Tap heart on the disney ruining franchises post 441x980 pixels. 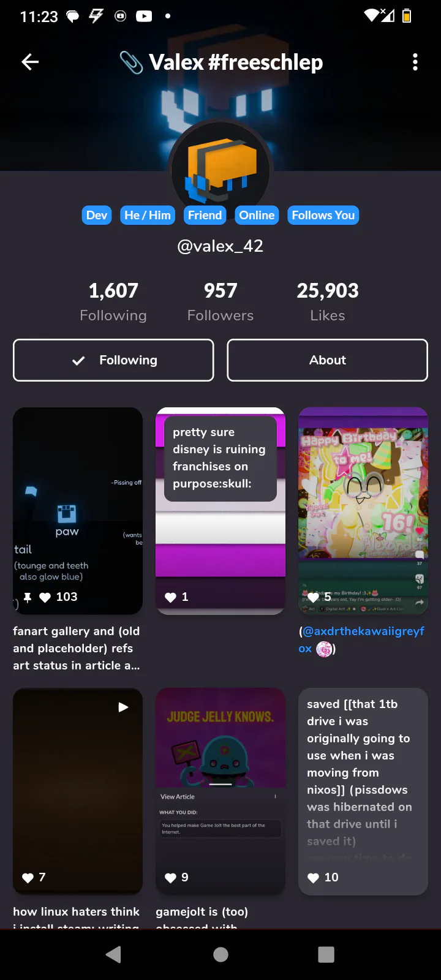[171, 597]
